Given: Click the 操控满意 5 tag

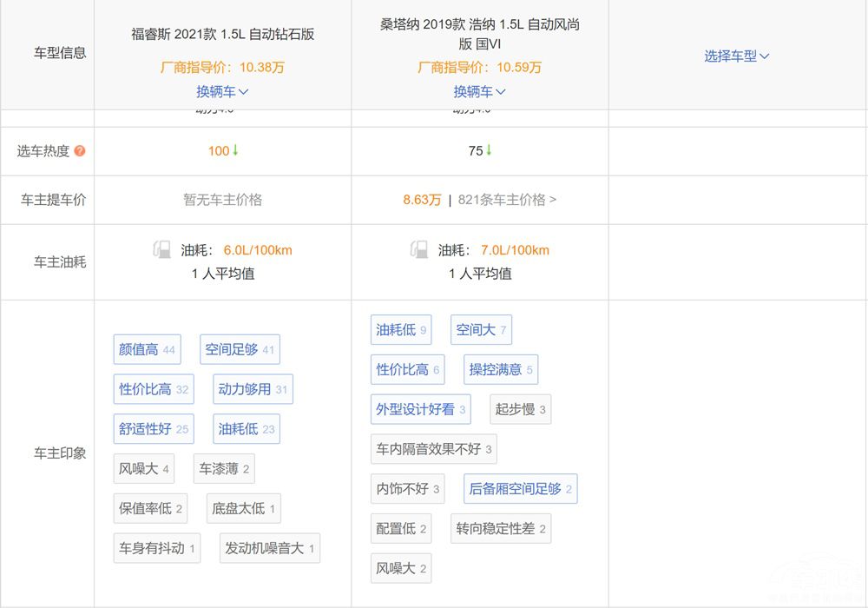Looking at the screenshot, I should [501, 369].
